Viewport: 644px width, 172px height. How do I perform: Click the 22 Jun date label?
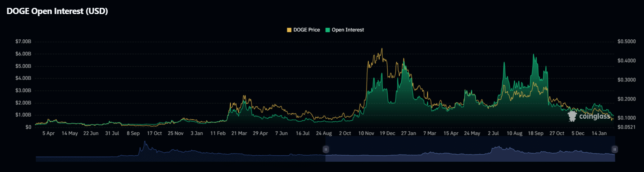click(91, 133)
